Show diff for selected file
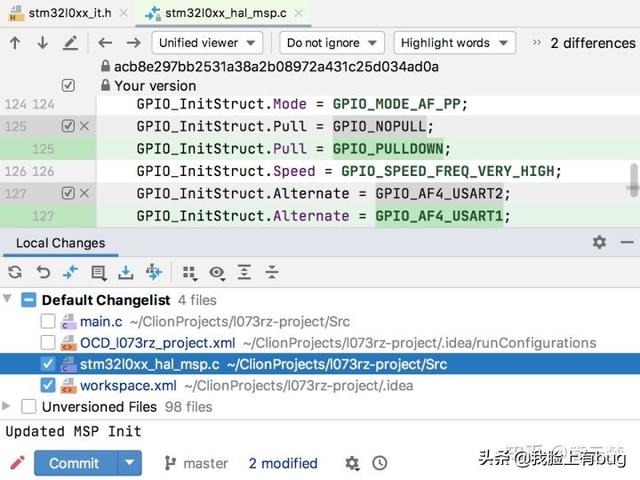 click(x=71, y=272)
